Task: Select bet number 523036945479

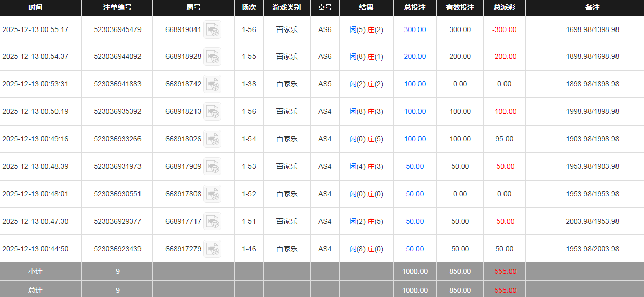Action: pos(117,30)
